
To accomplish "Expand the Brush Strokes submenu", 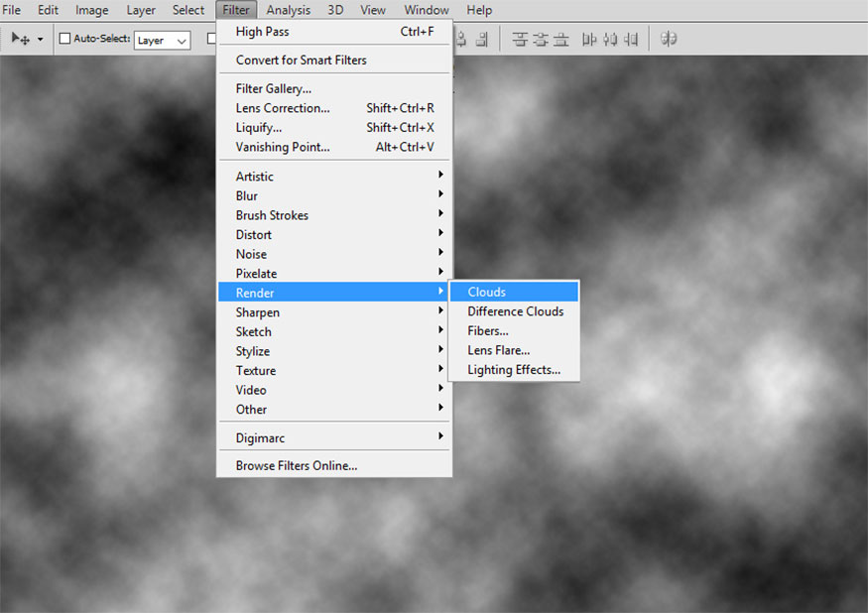I will [x=334, y=215].
